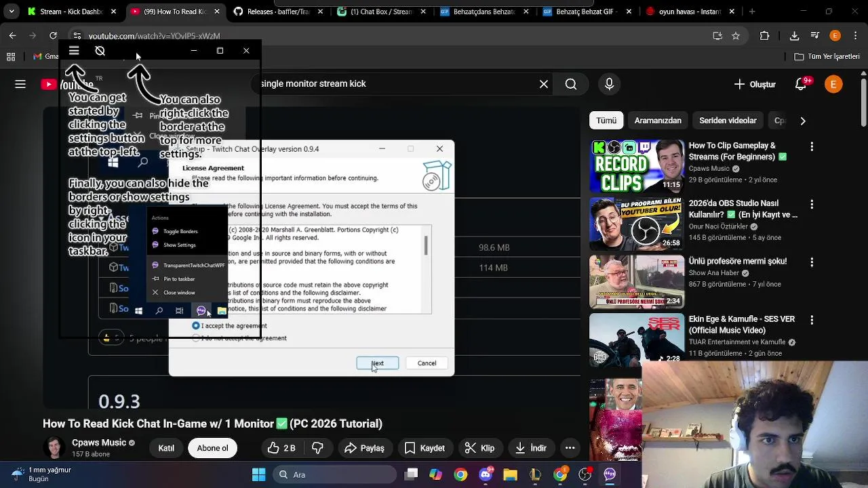Launch Copilot from the taskbar
Image resolution: width=868 pixels, height=488 pixels.
click(x=436, y=474)
